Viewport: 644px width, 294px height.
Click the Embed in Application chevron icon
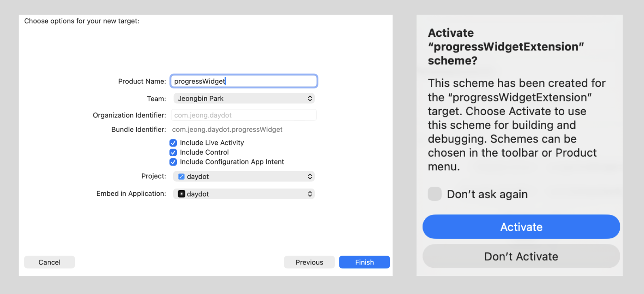coord(310,194)
